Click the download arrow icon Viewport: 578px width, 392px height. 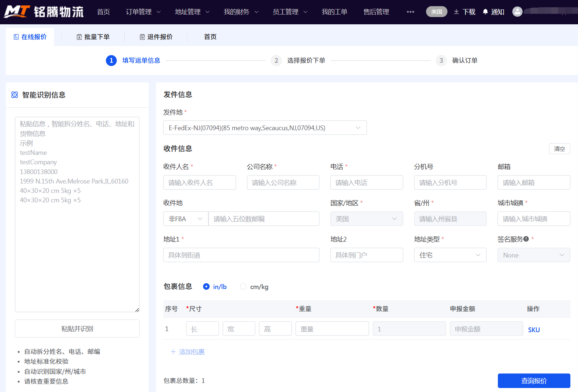(x=456, y=12)
